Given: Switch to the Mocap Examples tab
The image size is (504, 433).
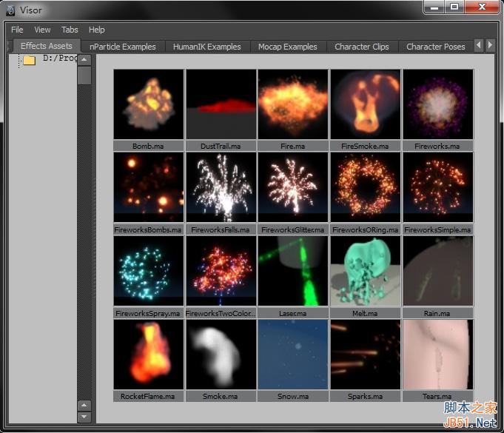Looking at the screenshot, I should (x=288, y=47).
